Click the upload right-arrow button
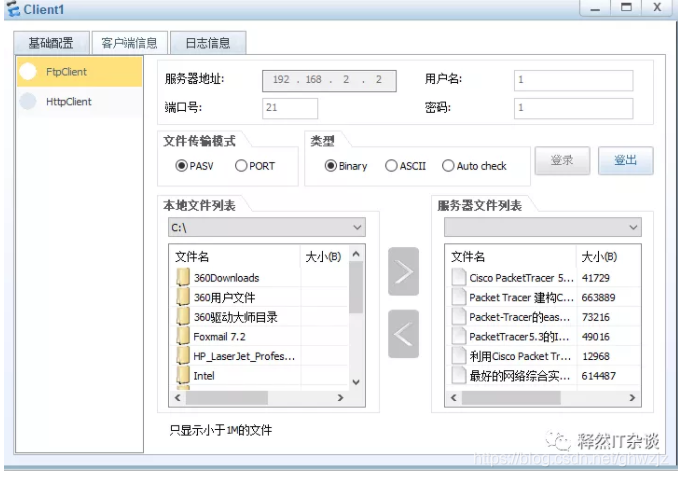The width and height of the screenshot is (678, 477). click(403, 272)
